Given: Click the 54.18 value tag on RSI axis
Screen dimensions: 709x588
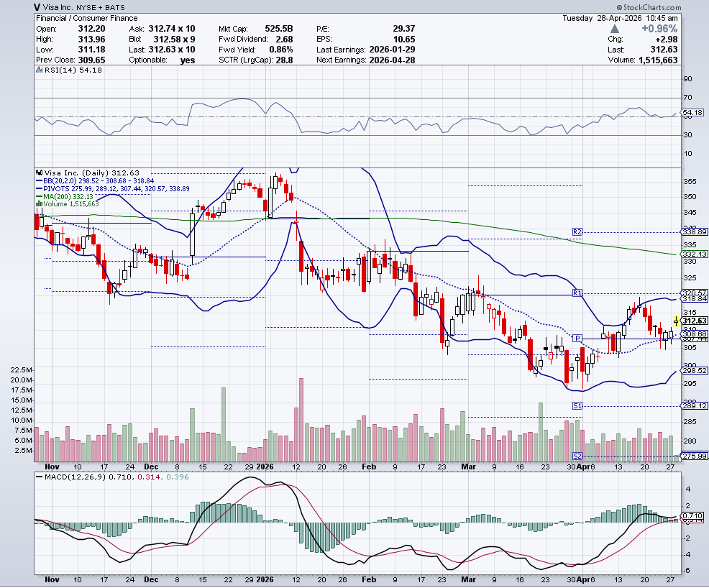Looking at the screenshot, I should tap(692, 112).
